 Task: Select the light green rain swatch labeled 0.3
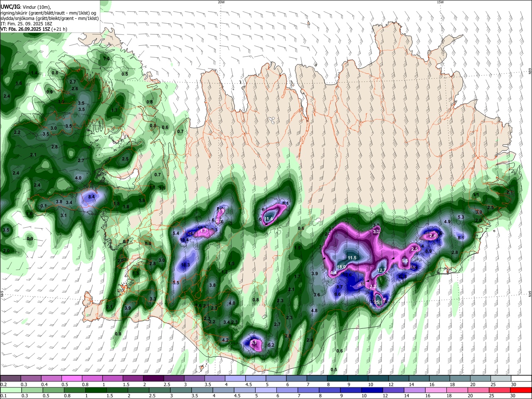click(x=31, y=390)
